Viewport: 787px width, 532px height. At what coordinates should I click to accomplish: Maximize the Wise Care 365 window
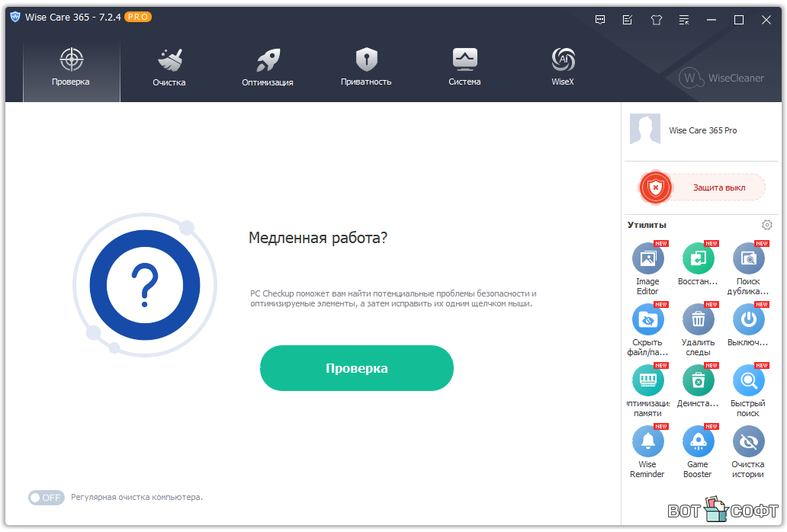pos(739,20)
